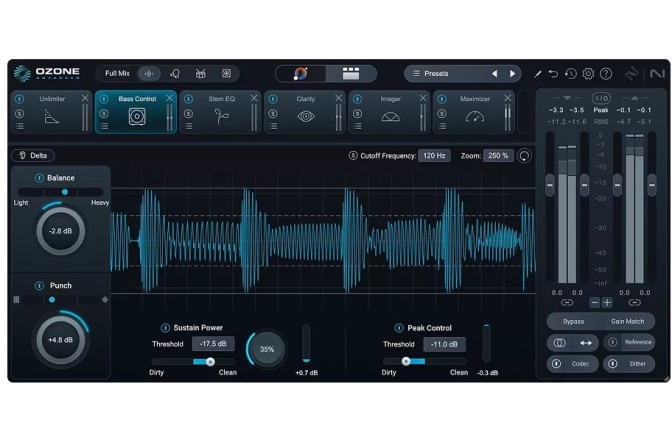
Task: Click the pencil edit icon
Action: 537,74
